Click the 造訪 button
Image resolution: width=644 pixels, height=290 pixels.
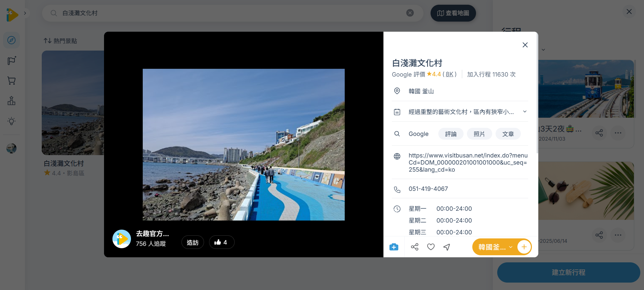[193, 242]
